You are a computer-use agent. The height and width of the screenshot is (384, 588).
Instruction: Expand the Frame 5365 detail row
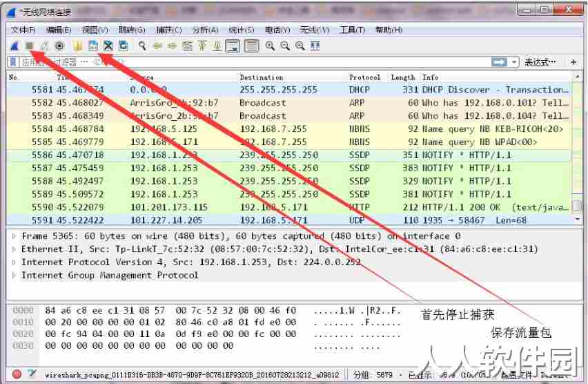pos(14,236)
